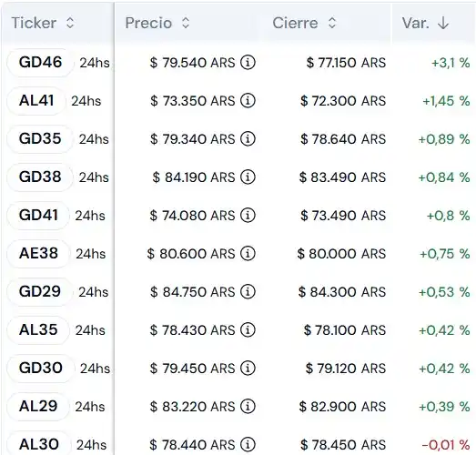Sort by Ticker using sort arrows
The width and height of the screenshot is (476, 455).
(x=70, y=23)
